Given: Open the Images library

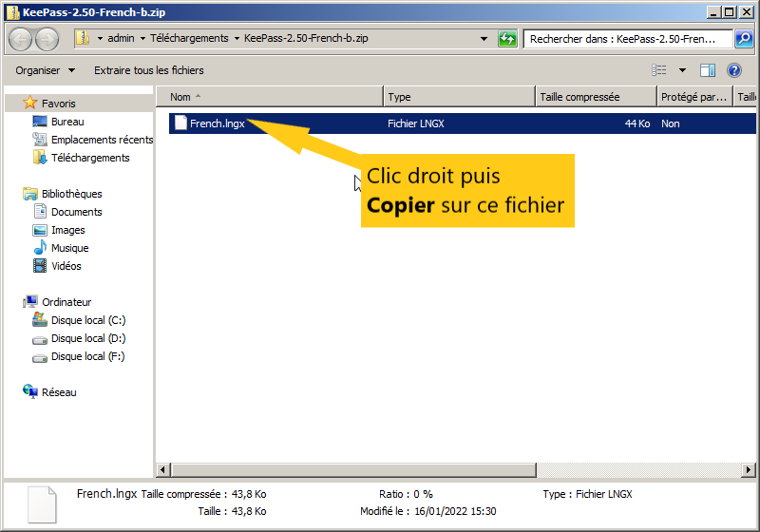Looking at the screenshot, I should [67, 230].
